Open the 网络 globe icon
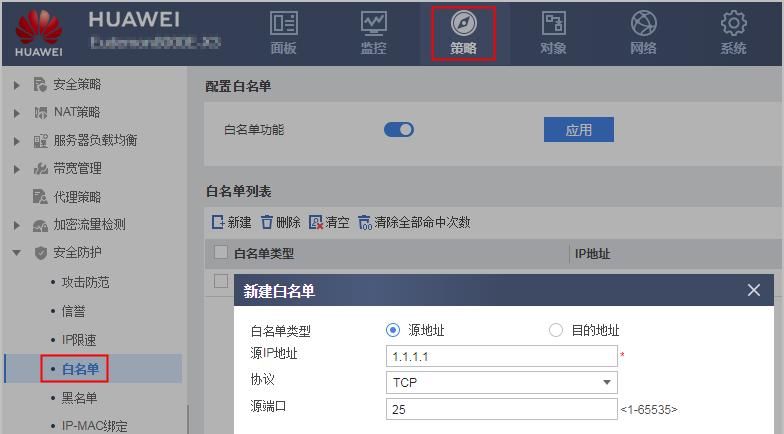The width and height of the screenshot is (784, 434). [x=644, y=24]
